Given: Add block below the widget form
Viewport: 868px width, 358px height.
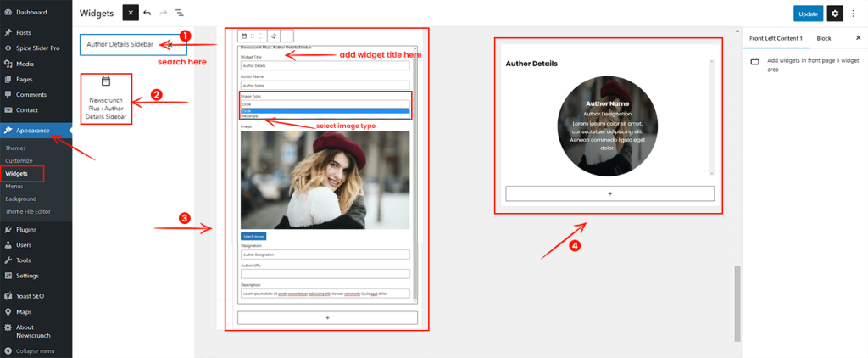Looking at the screenshot, I should (327, 317).
